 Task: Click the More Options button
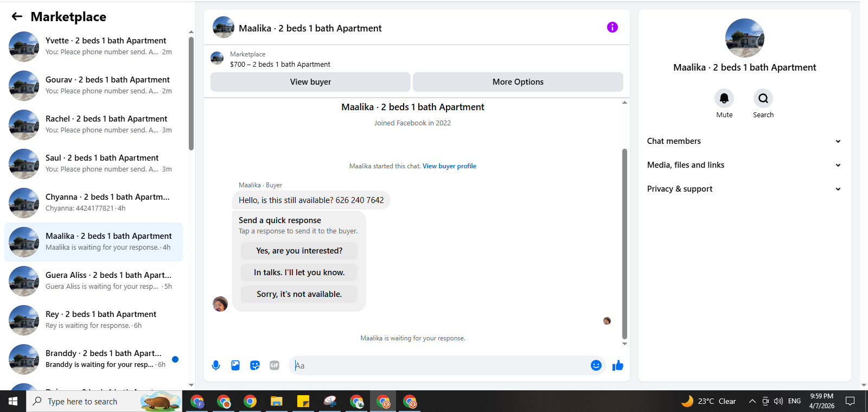click(518, 82)
